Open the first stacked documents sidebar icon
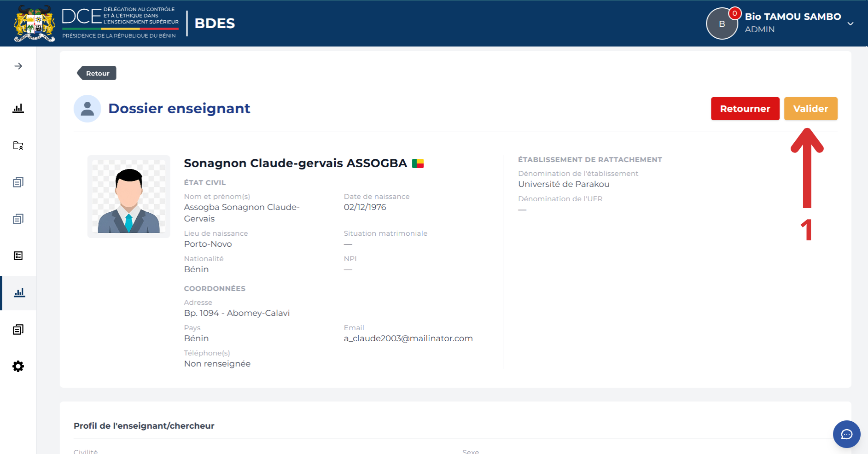The width and height of the screenshot is (868, 454). click(x=18, y=182)
